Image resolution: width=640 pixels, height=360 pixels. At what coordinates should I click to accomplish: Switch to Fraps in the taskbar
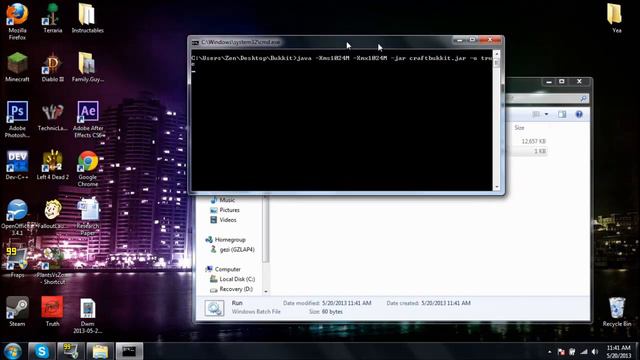[x=71, y=351]
